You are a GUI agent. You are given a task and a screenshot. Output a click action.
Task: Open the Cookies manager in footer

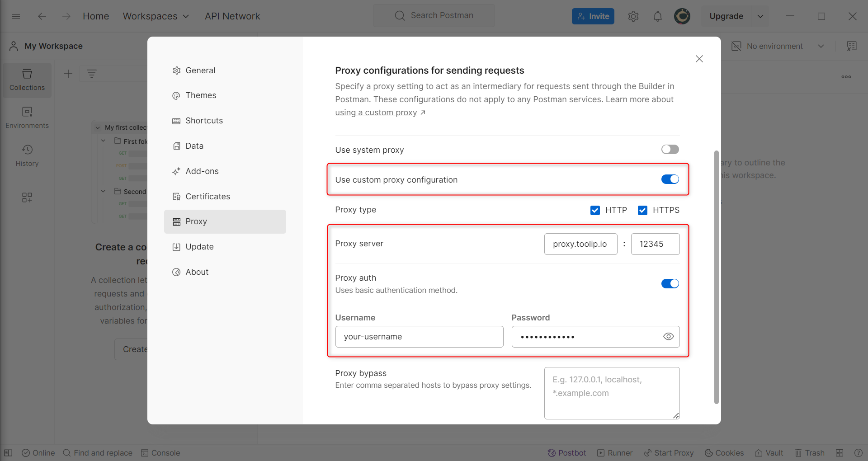tap(724, 453)
